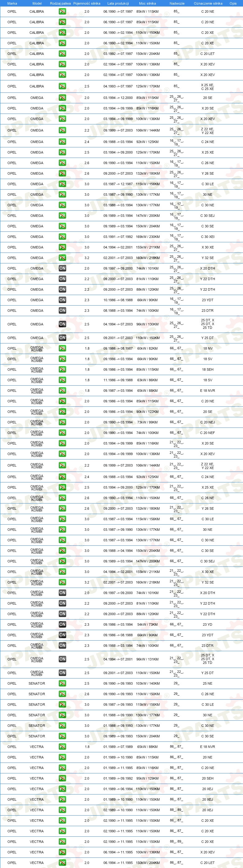The image size is (243, 868).
Task: Click diesel ON icon in Omega Kombi X 20 DTH row
Action: 62,593
